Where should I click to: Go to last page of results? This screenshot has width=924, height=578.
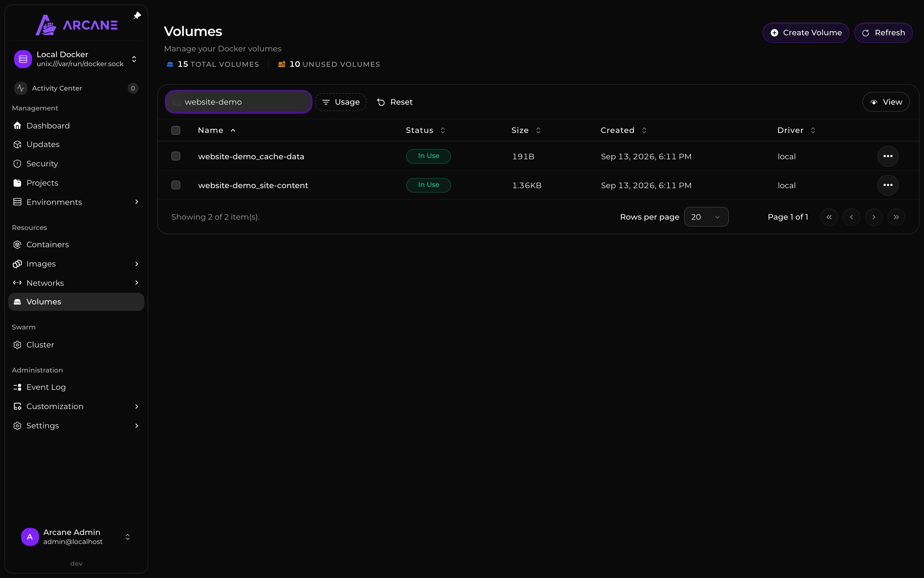pyautogui.click(x=896, y=217)
